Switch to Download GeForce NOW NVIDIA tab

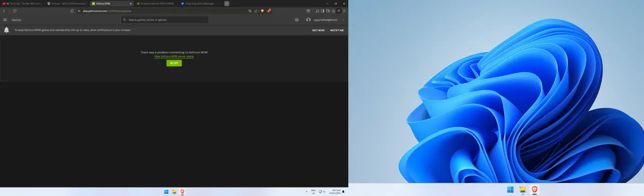coord(156,4)
